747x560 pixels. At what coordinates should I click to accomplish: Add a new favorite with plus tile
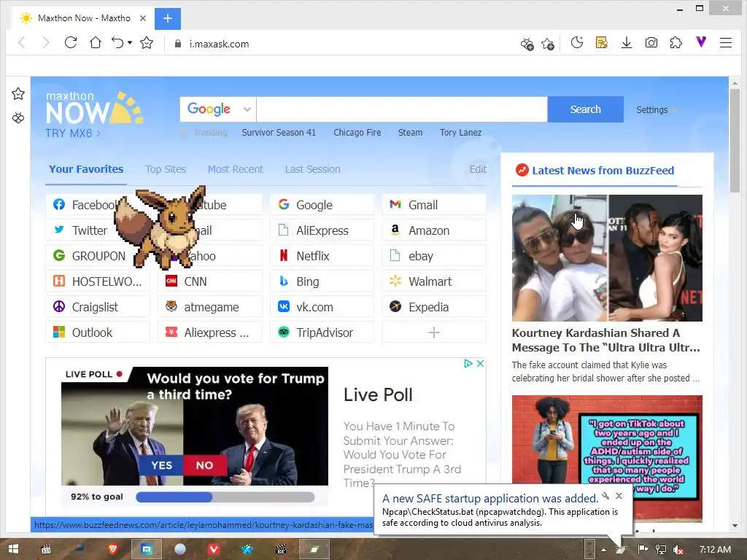coord(434,332)
